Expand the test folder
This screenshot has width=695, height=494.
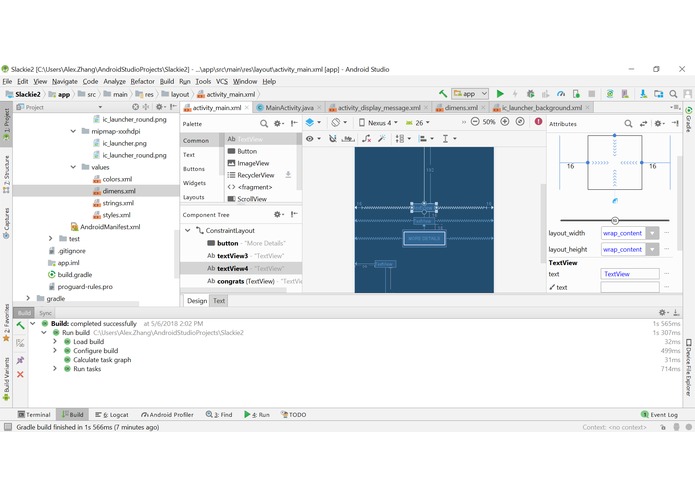pyautogui.click(x=51, y=238)
